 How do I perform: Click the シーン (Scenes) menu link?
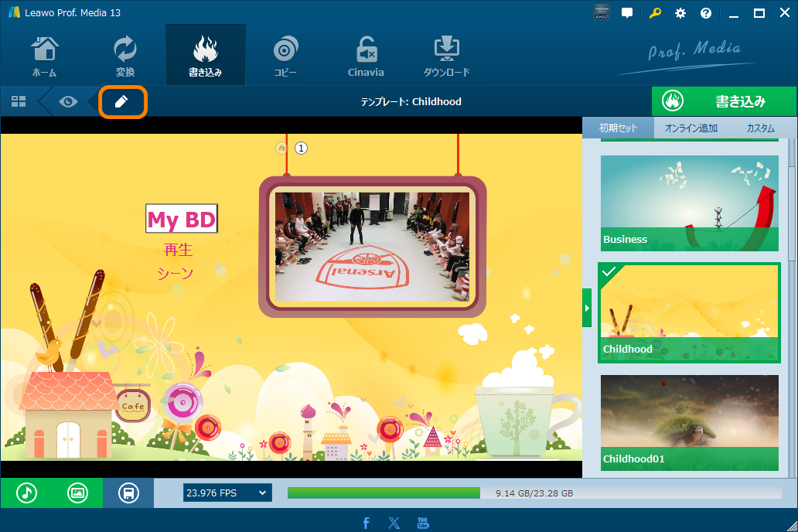(175, 274)
